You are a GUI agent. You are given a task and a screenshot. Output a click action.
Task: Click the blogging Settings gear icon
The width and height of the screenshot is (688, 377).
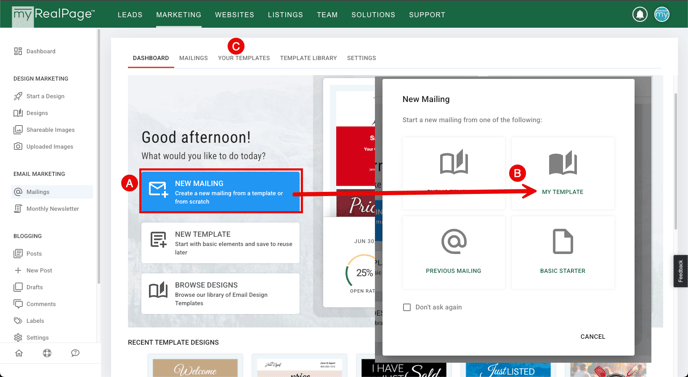[x=18, y=338]
